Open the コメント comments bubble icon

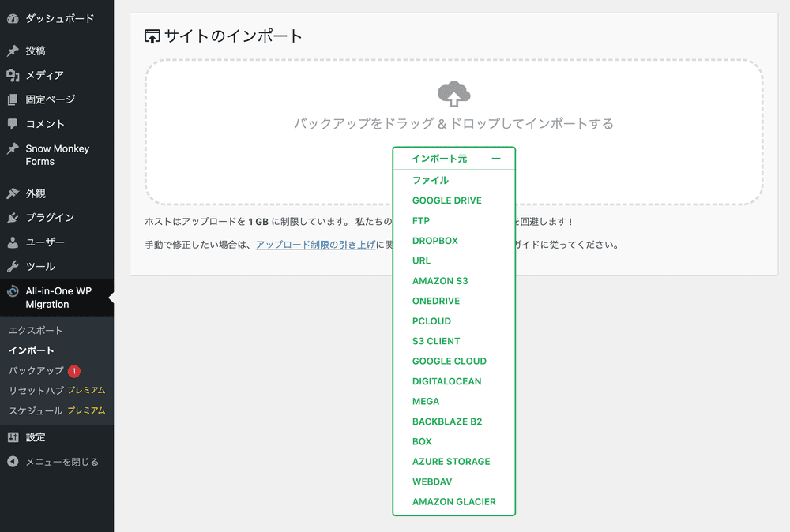13,124
